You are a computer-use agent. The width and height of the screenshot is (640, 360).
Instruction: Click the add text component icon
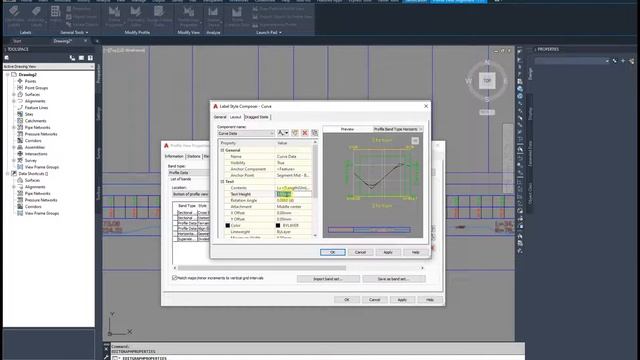tap(282, 133)
